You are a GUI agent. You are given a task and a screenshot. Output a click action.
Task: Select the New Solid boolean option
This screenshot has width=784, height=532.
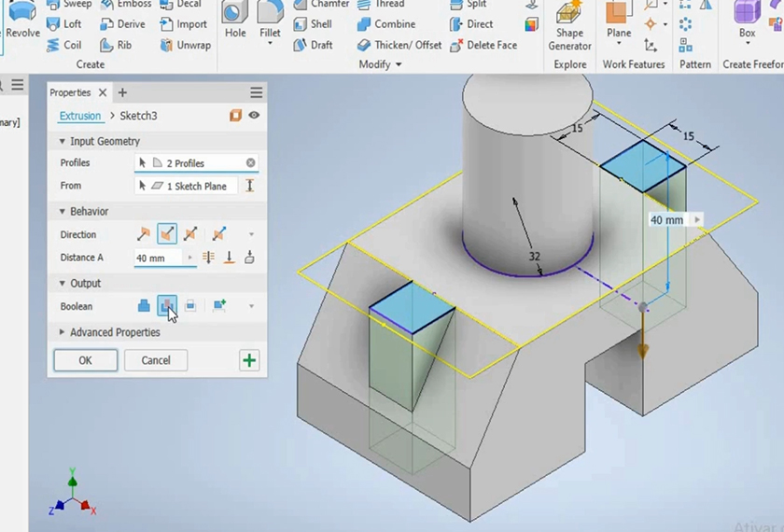(x=219, y=306)
